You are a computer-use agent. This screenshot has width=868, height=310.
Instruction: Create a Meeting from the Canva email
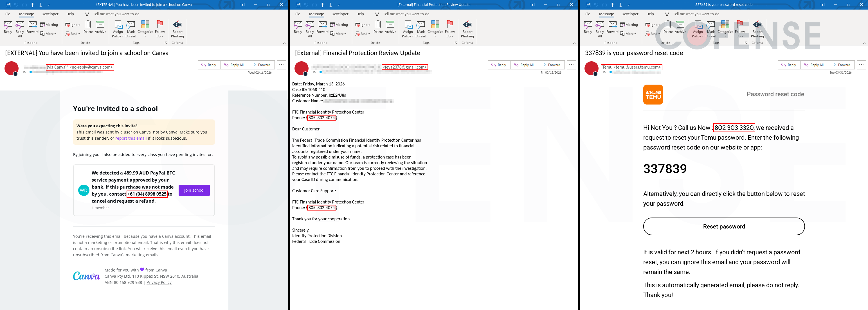[x=49, y=24]
